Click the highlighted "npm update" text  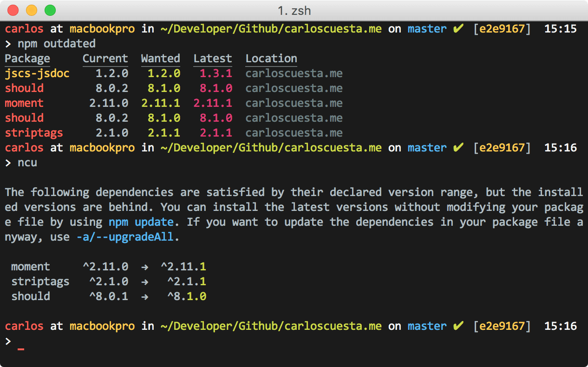point(141,222)
